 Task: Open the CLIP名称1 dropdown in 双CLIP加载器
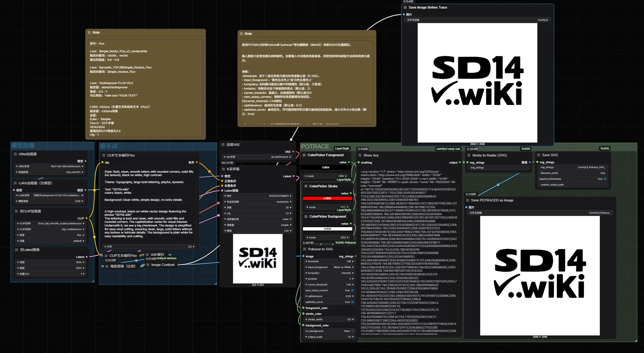point(50,223)
